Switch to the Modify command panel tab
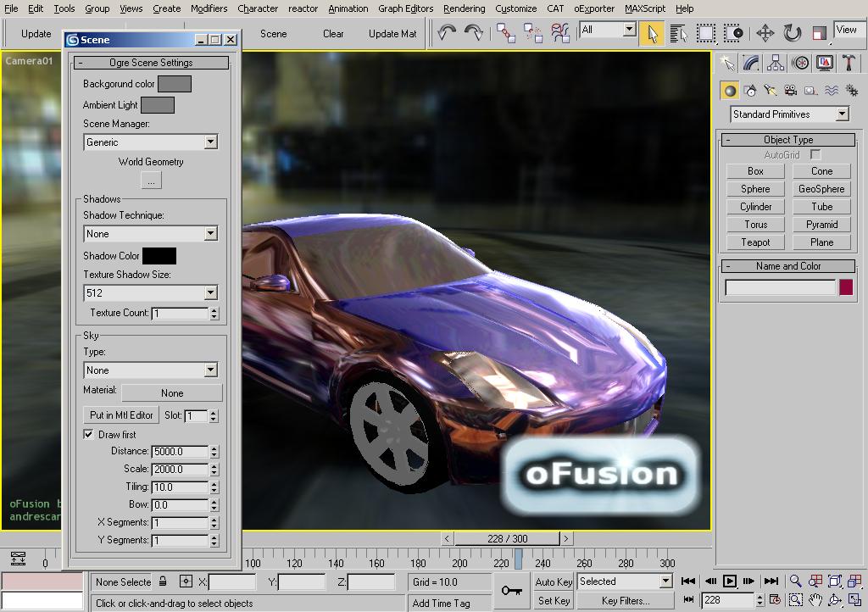Viewport: 868px width, 612px height. tap(751, 63)
